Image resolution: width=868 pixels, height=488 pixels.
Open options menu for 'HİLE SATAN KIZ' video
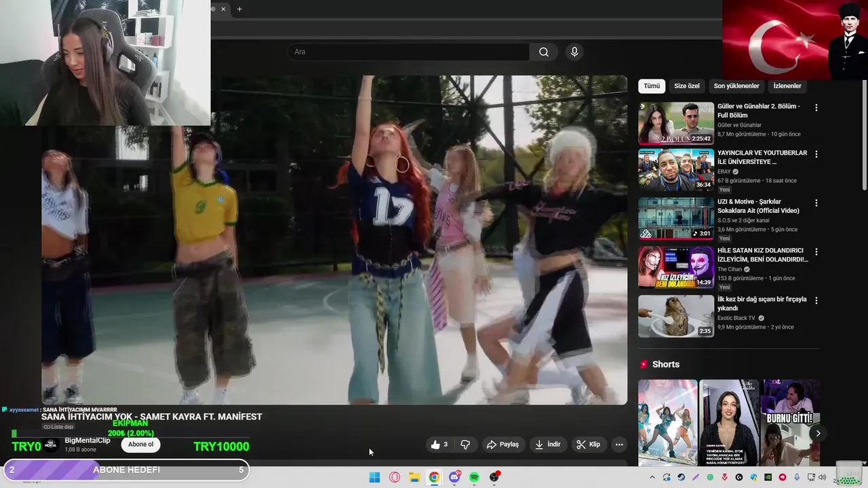coord(816,252)
